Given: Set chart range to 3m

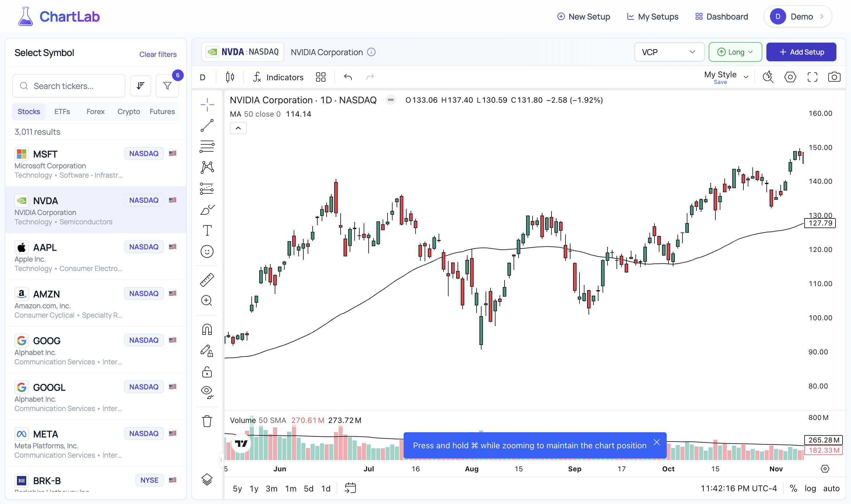Looking at the screenshot, I should click(272, 488).
